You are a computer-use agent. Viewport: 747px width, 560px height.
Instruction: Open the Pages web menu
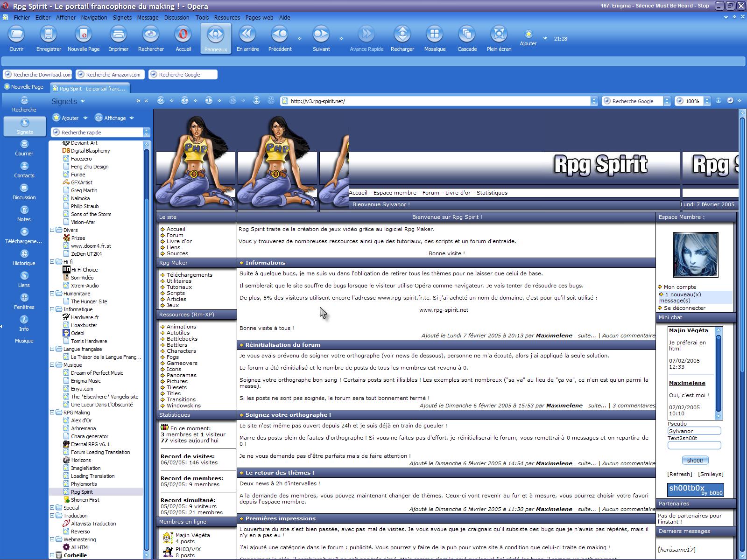tap(259, 17)
